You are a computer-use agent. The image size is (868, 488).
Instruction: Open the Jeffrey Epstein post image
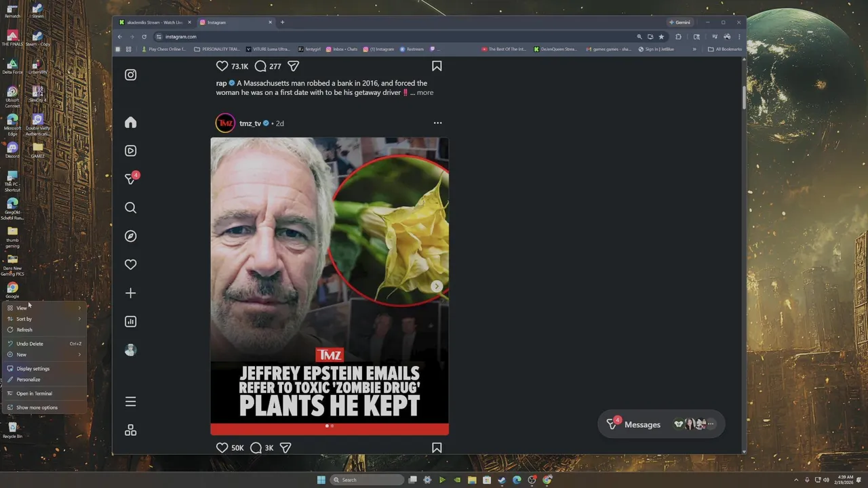point(330,286)
